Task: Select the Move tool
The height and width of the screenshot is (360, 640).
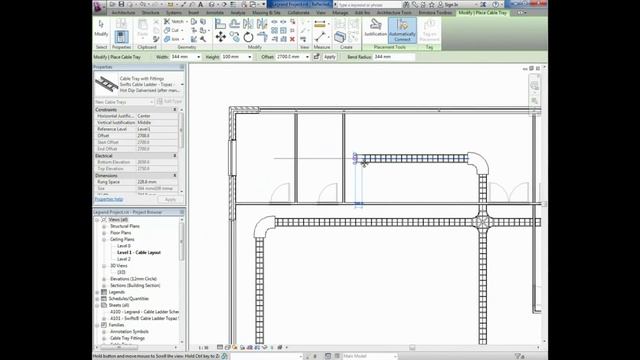Action: 221,37
